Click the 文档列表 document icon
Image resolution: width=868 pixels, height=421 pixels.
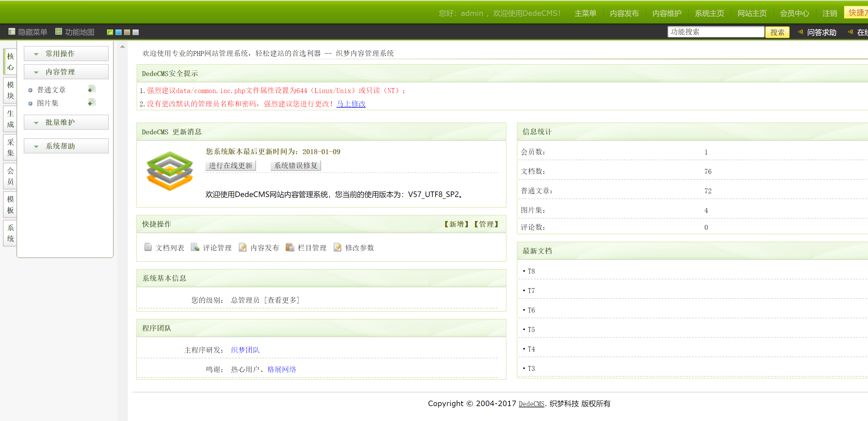pos(148,247)
